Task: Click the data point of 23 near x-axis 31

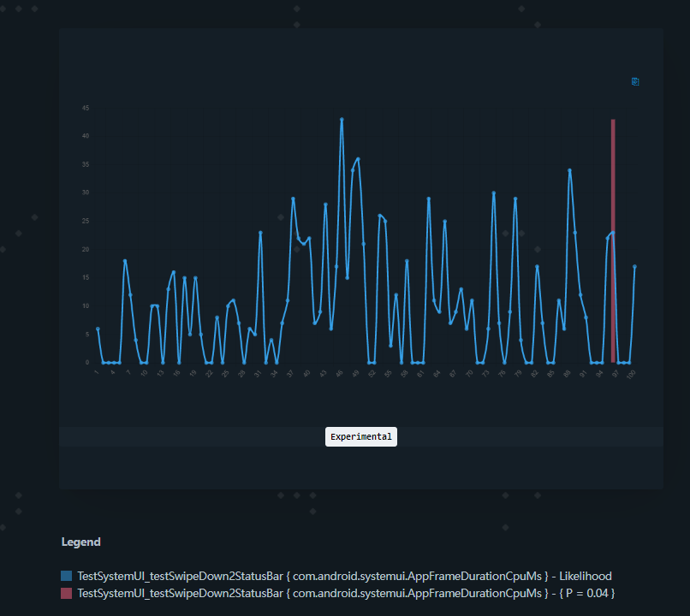Action: 260,233
